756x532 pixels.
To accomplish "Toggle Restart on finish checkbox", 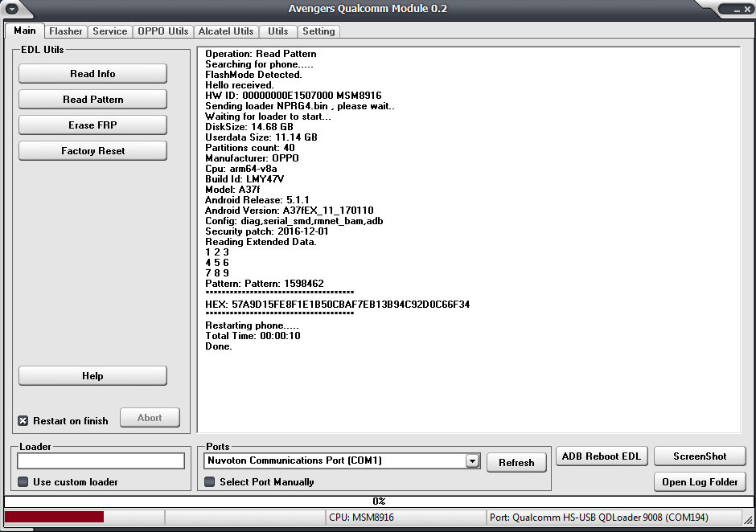I will point(23,420).
